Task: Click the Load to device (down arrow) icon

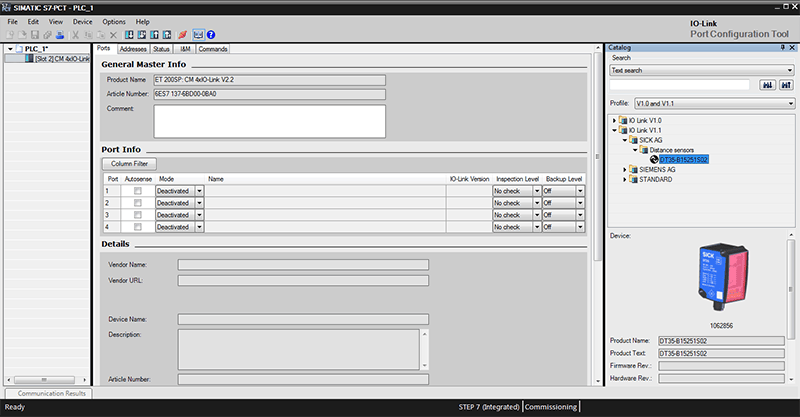Action: [x=129, y=35]
